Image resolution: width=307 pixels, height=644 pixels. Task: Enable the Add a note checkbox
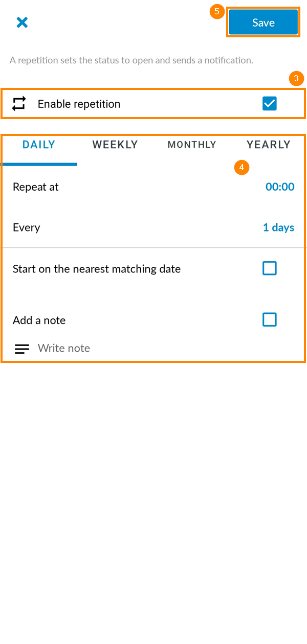[x=270, y=319]
